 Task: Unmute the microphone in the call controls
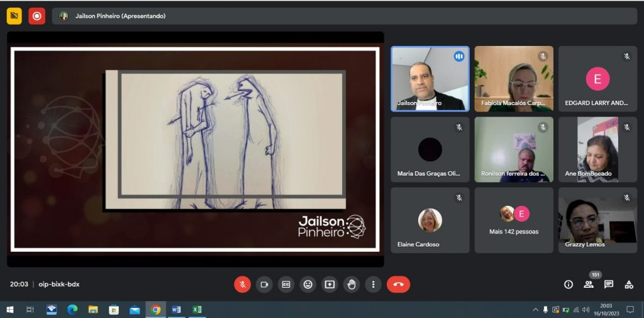tap(242, 285)
